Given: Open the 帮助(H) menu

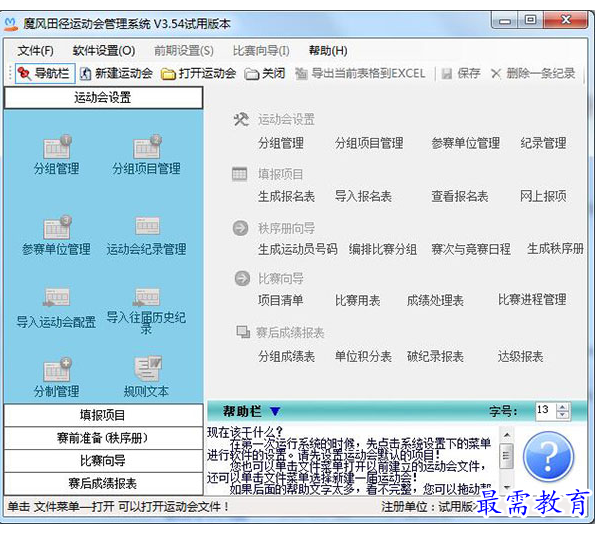Looking at the screenshot, I should 328,50.
